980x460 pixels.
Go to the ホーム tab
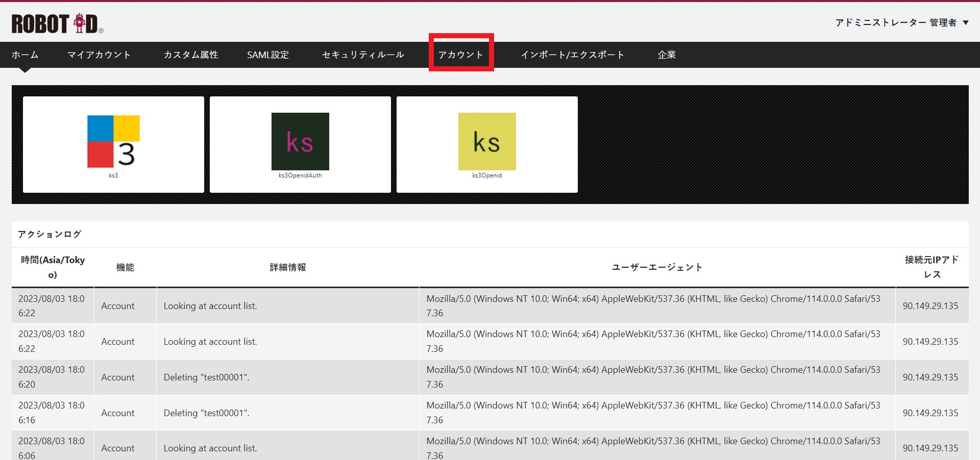coord(25,55)
